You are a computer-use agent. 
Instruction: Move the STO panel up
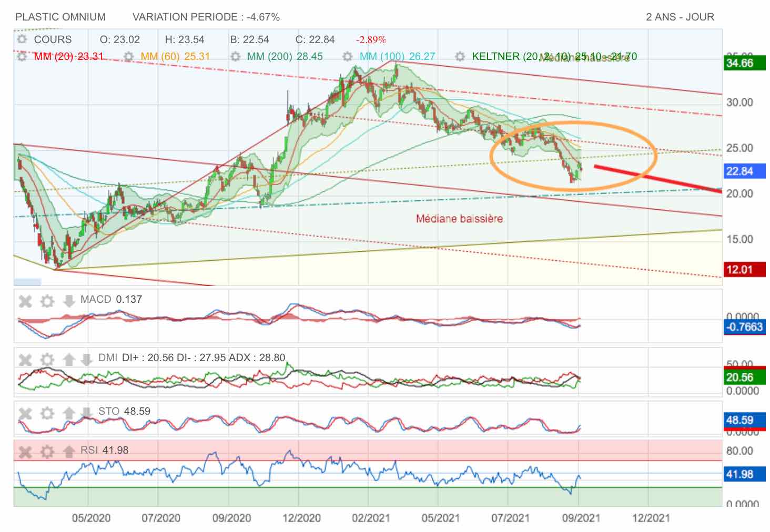pos(69,413)
